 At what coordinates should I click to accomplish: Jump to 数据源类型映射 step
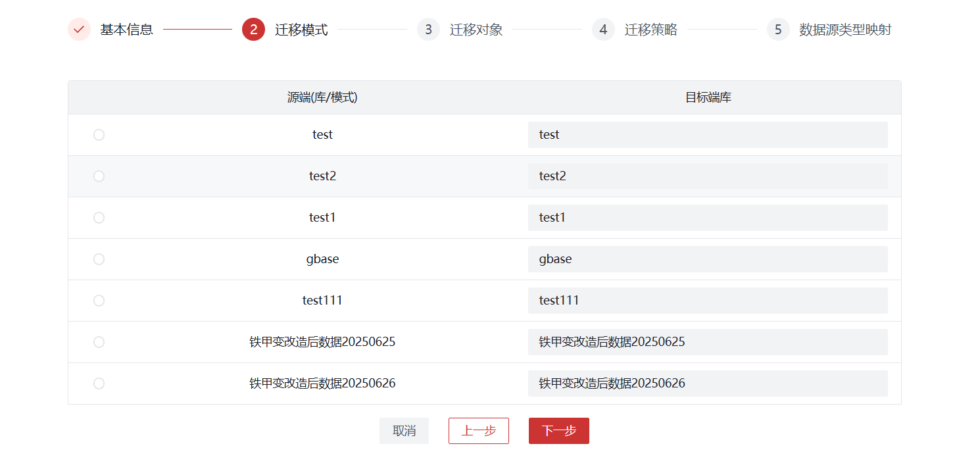point(845,30)
